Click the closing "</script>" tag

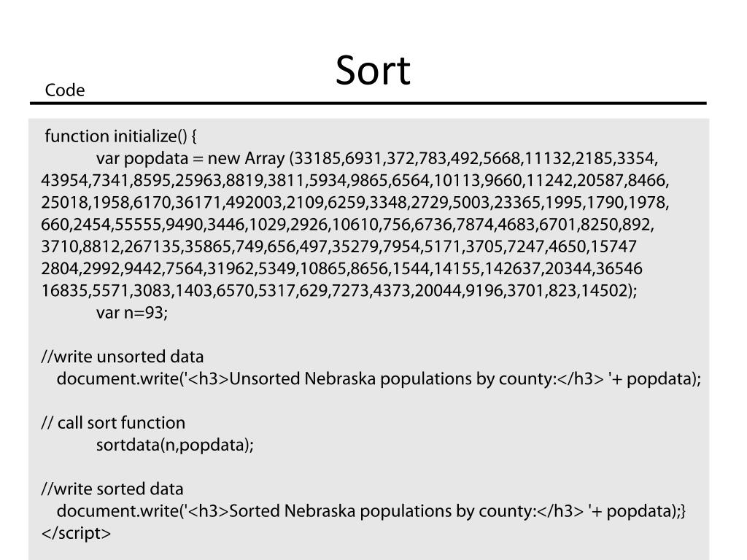pyautogui.click(x=76, y=533)
